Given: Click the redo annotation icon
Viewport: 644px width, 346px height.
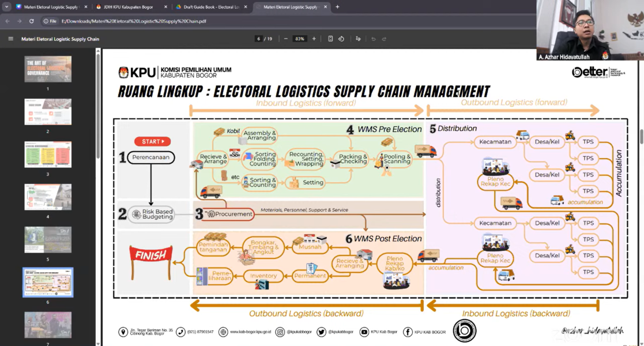Looking at the screenshot, I should pos(385,39).
